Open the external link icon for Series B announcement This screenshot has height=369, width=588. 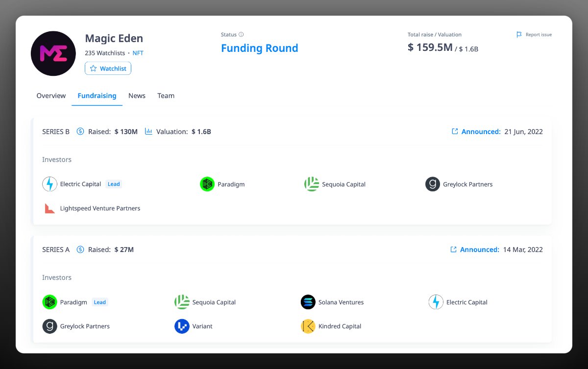[455, 132]
